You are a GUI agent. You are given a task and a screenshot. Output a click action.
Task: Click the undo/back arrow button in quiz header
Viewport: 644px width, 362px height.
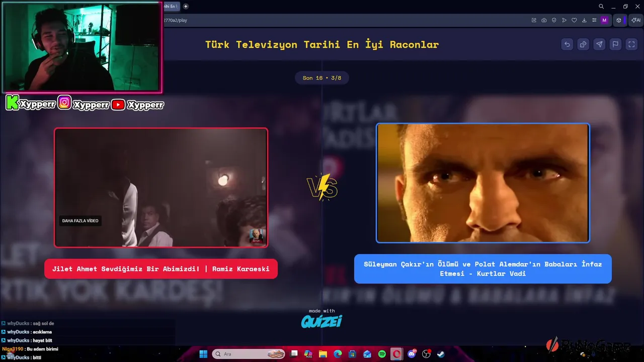(567, 44)
